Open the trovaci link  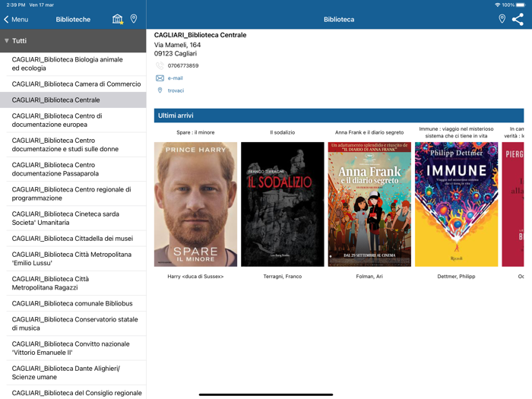[176, 90]
